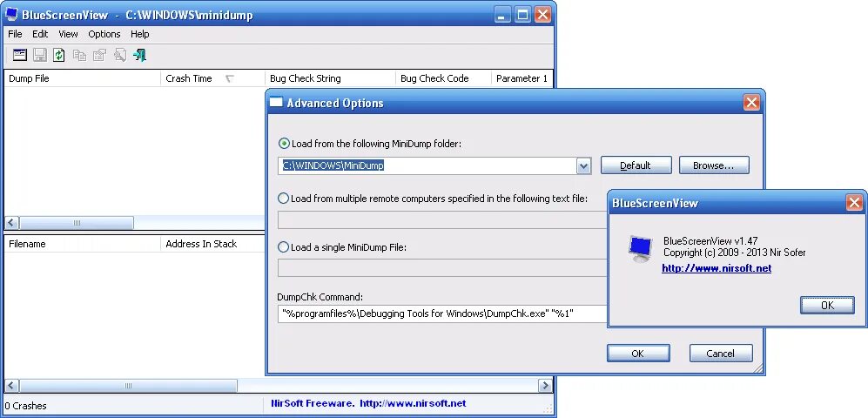868x418 pixels.
Task: Click the single MiniDump file path field
Action: pos(442,268)
